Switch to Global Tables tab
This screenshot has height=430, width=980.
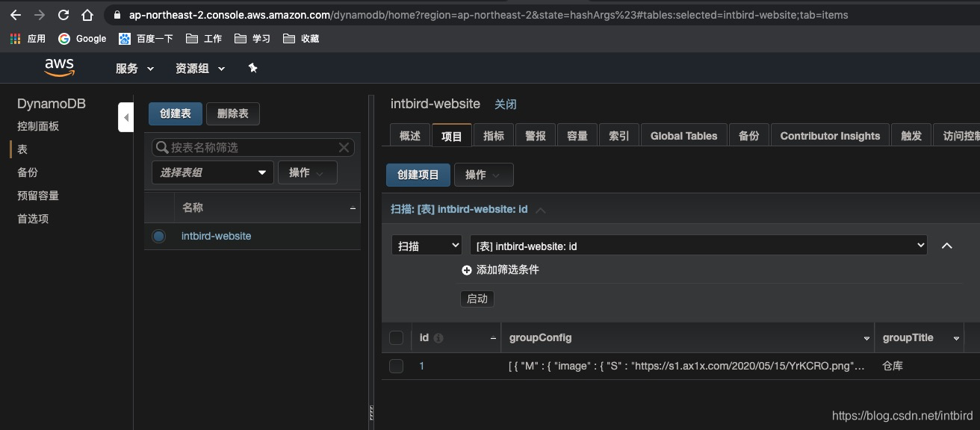(683, 136)
